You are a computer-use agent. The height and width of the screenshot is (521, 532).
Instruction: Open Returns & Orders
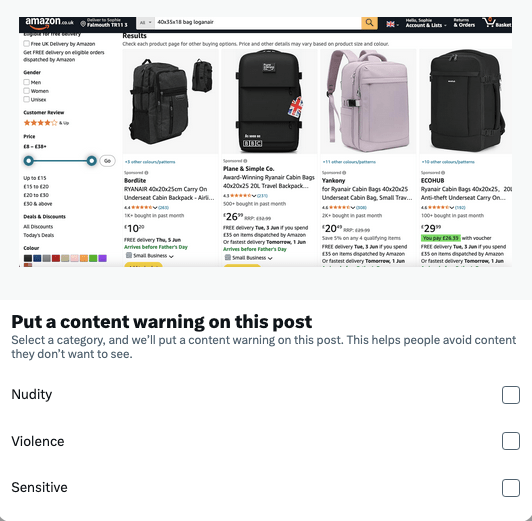click(x=464, y=23)
